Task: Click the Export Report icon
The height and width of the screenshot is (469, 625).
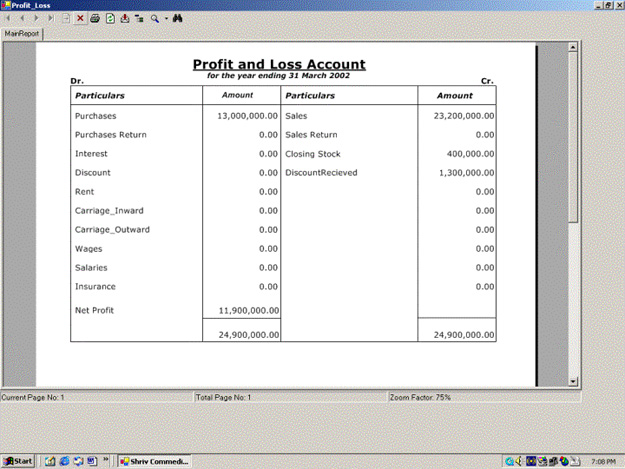Action: click(124, 18)
